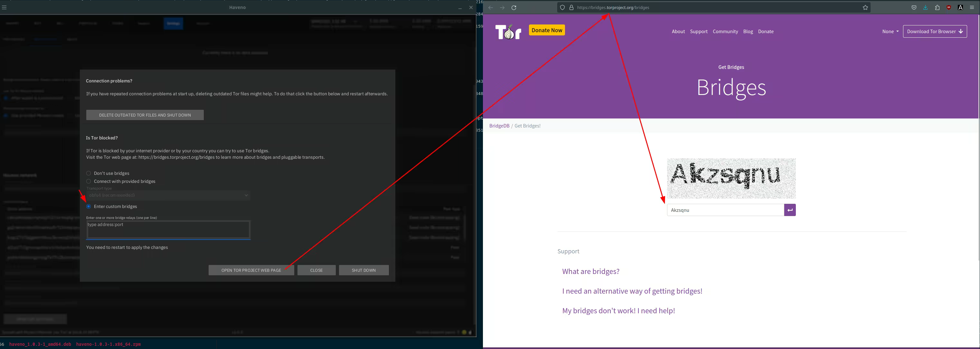
Task: Open the Support menu item
Action: (x=699, y=32)
